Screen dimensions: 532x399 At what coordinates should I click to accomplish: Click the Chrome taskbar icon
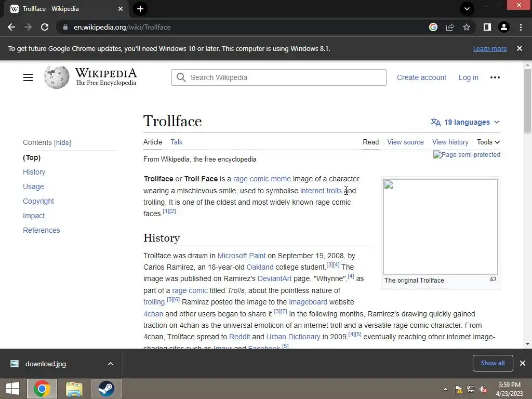pos(42,389)
